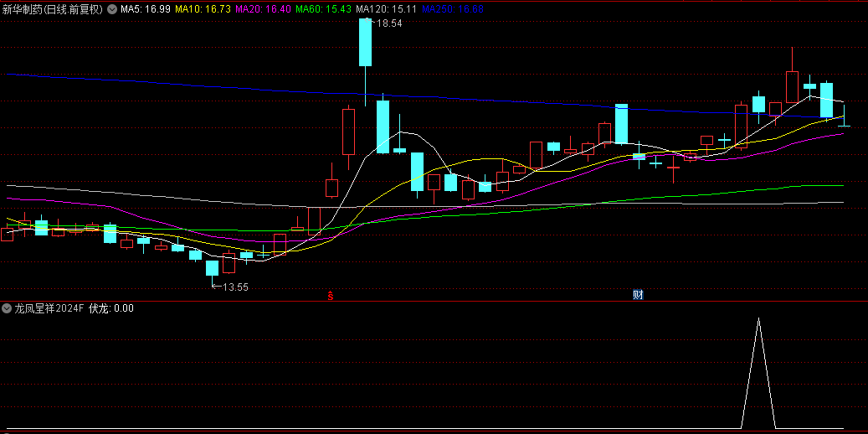The width and height of the screenshot is (868, 434).
Task: Select the 新华制药(日线.前复权) chart title
Action: pyautogui.click(x=53, y=9)
